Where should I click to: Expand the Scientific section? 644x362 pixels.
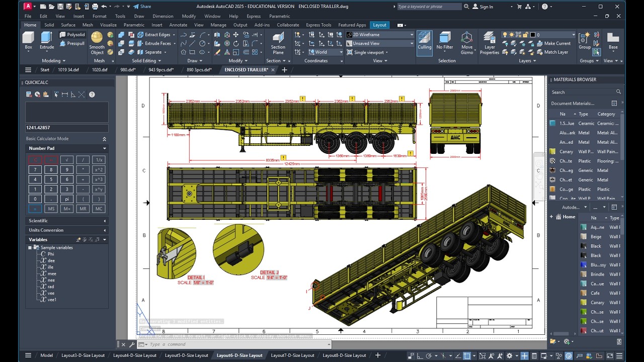click(x=67, y=221)
